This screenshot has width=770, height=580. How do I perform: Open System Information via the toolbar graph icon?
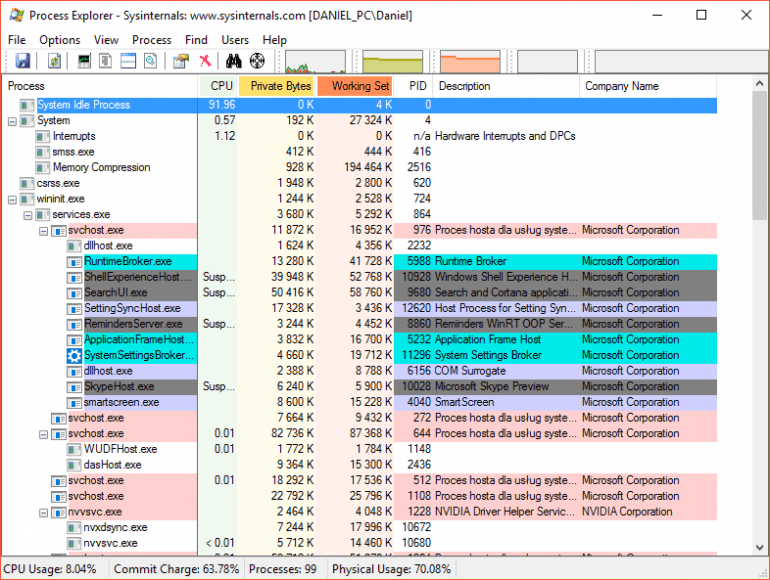click(84, 61)
